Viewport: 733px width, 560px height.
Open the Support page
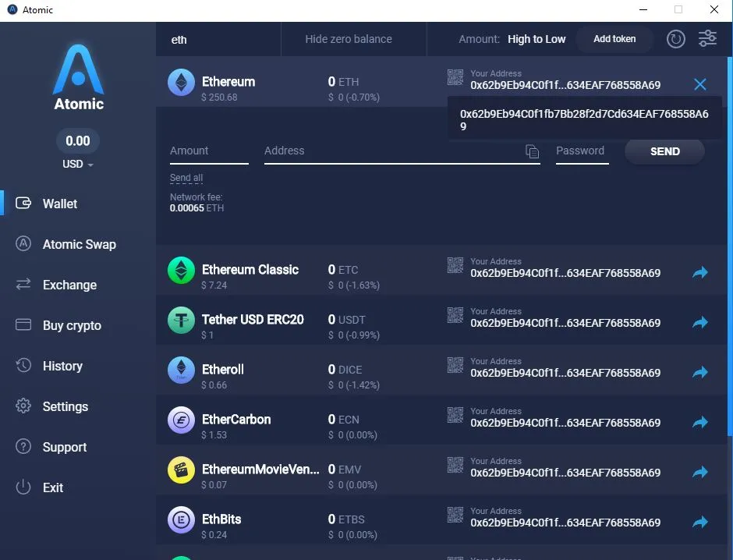65,448
